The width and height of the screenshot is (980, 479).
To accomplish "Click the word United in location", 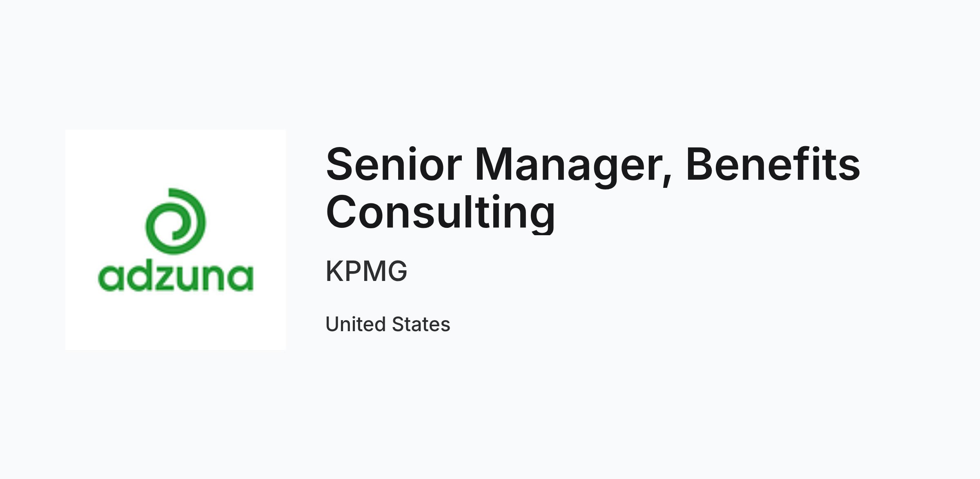I will click(x=356, y=324).
